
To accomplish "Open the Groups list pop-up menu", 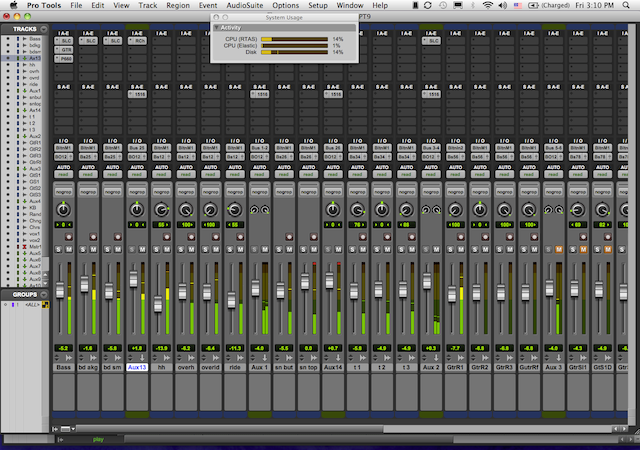I will pos(44,294).
